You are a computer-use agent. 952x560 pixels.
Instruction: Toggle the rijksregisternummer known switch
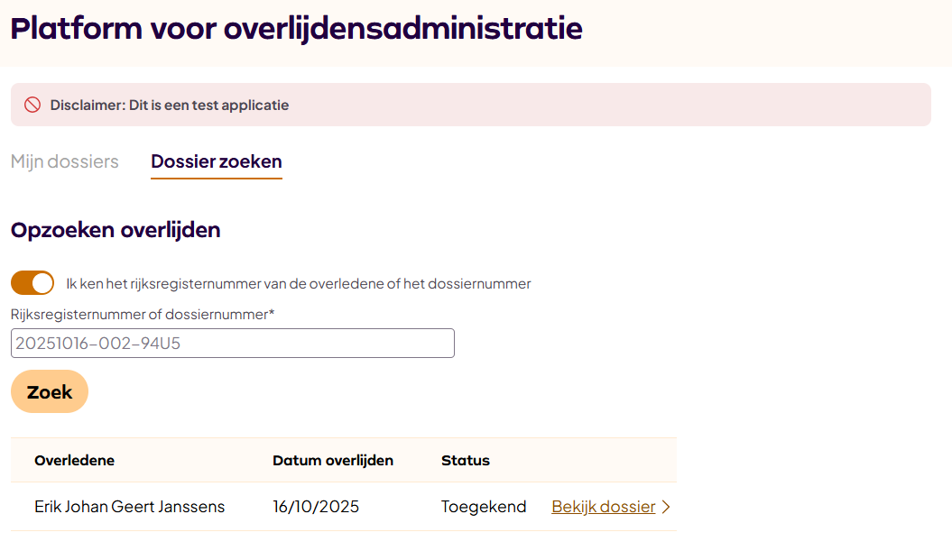tap(32, 283)
